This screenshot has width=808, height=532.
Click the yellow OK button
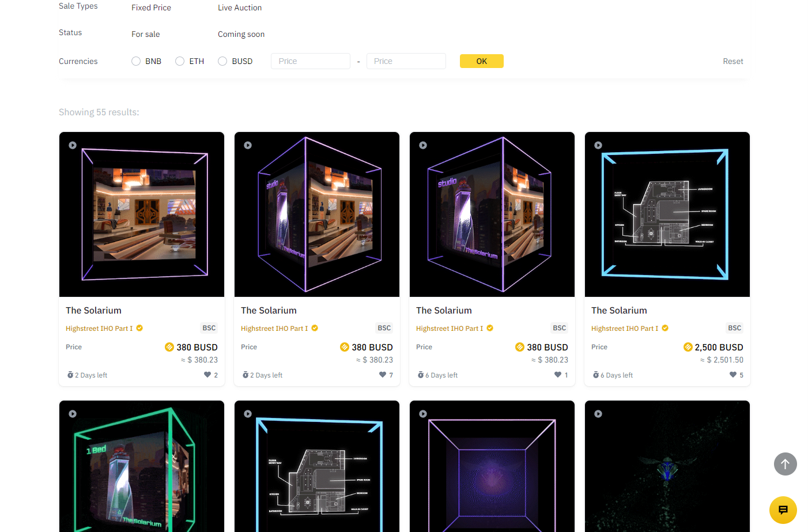(x=482, y=61)
